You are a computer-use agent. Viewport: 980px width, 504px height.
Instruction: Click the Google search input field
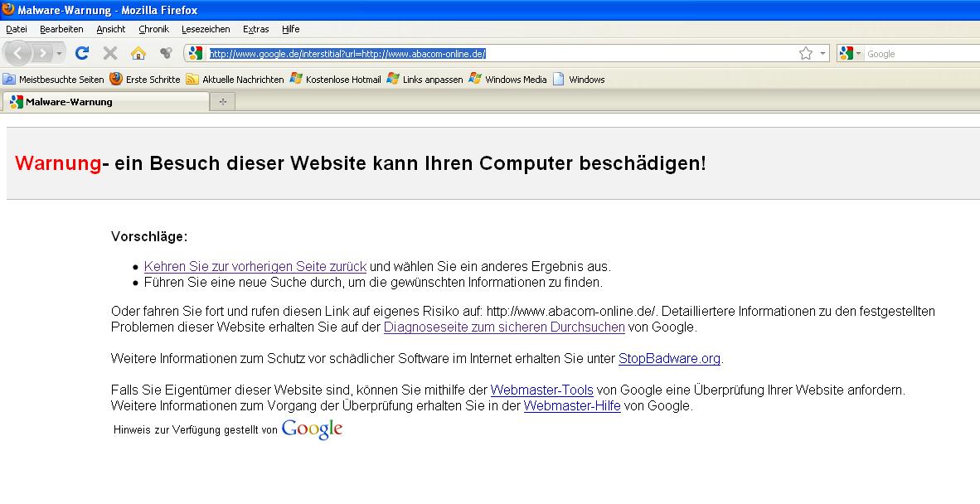[923, 54]
